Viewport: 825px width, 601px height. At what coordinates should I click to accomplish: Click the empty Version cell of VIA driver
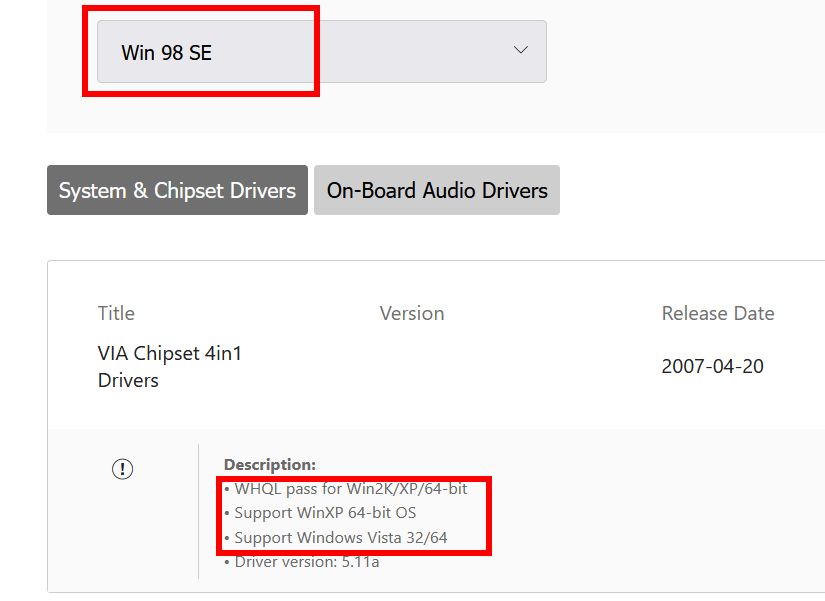pyautogui.click(x=412, y=366)
